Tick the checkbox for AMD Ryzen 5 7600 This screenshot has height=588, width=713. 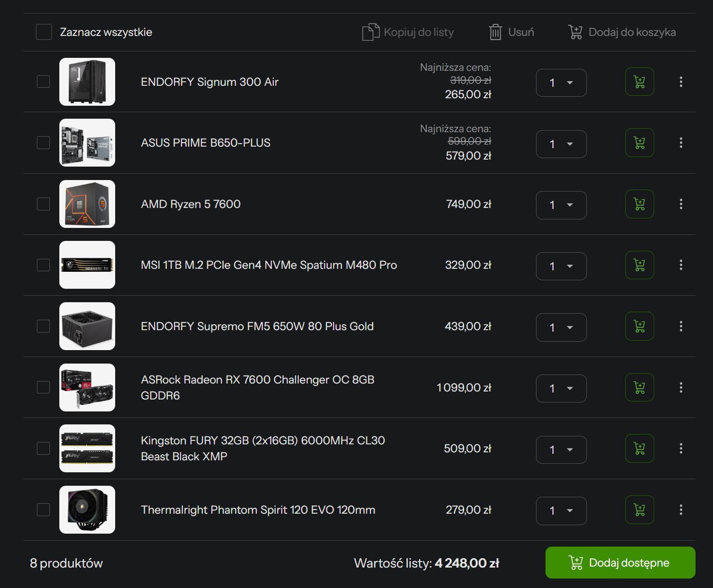point(43,204)
